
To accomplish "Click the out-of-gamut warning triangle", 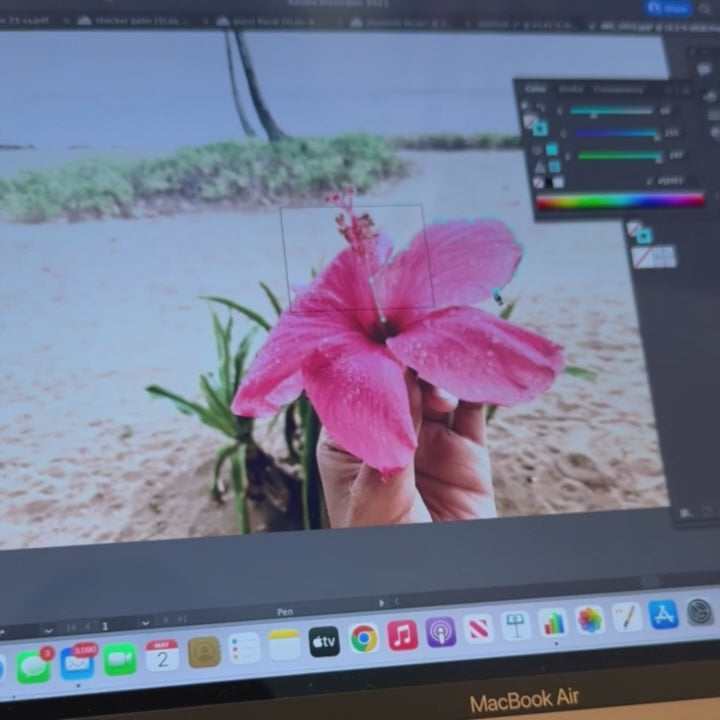I will pos(540,167).
